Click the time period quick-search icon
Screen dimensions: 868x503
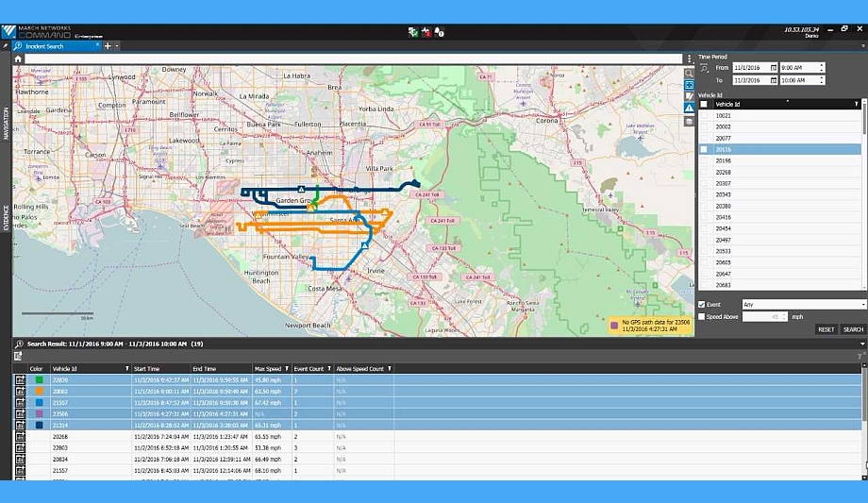coord(704,68)
